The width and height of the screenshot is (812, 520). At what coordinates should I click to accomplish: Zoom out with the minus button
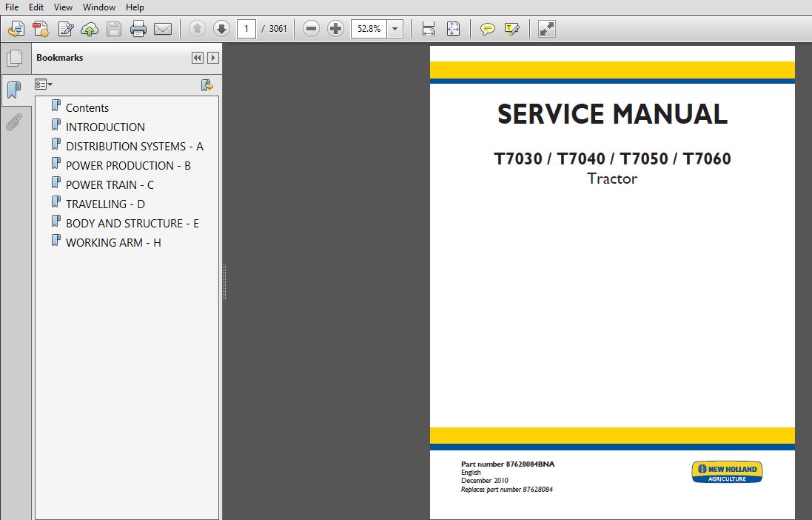pos(311,28)
